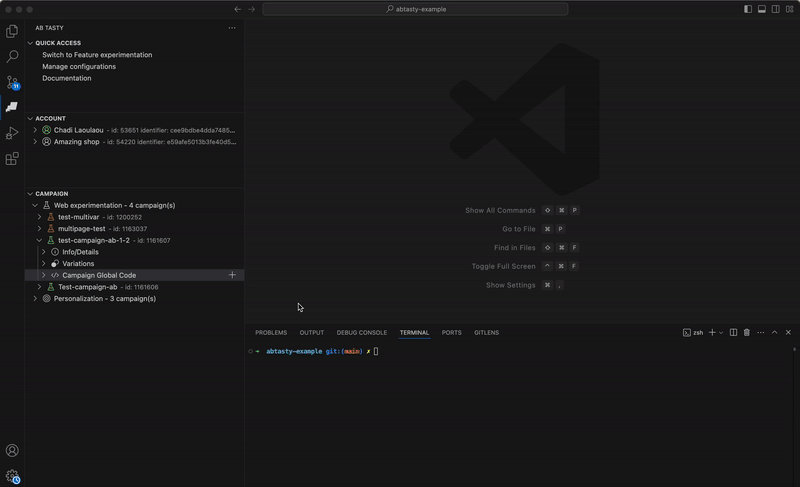Open the Extensions view
The image size is (800, 487).
tap(12, 159)
